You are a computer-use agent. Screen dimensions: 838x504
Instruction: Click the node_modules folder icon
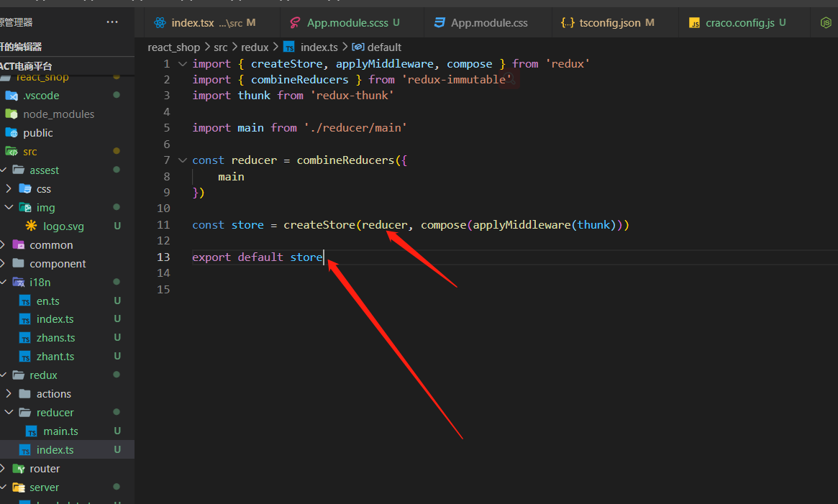12,114
